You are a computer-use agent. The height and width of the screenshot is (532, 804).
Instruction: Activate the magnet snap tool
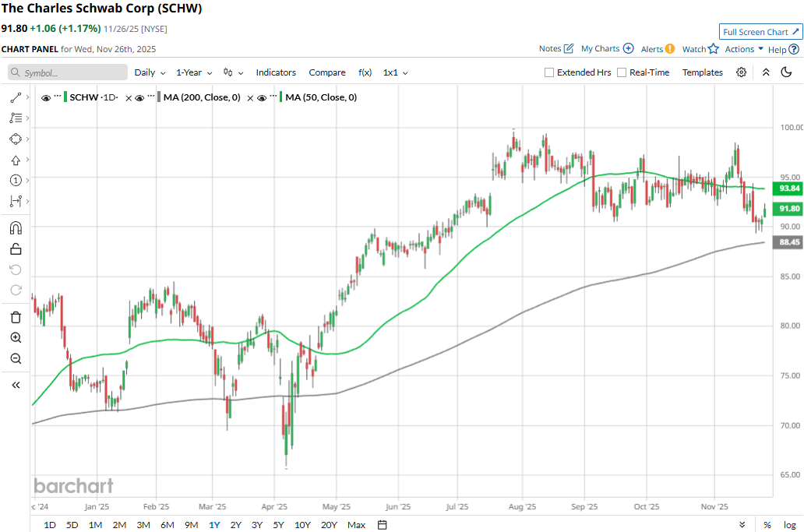tap(16, 227)
